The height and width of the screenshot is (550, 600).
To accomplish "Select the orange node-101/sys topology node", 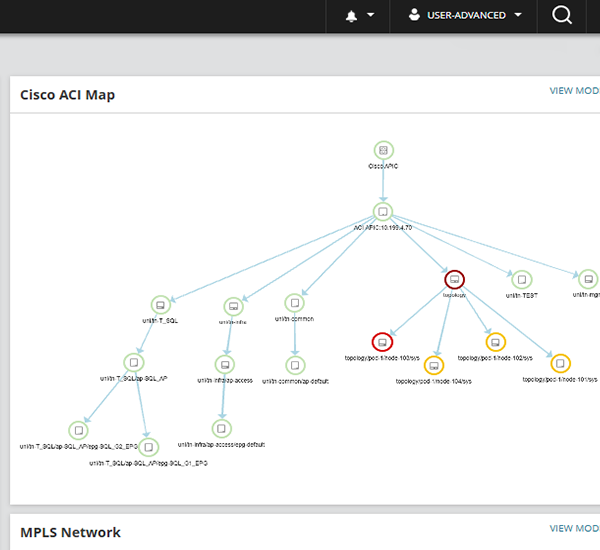I will pyautogui.click(x=561, y=363).
